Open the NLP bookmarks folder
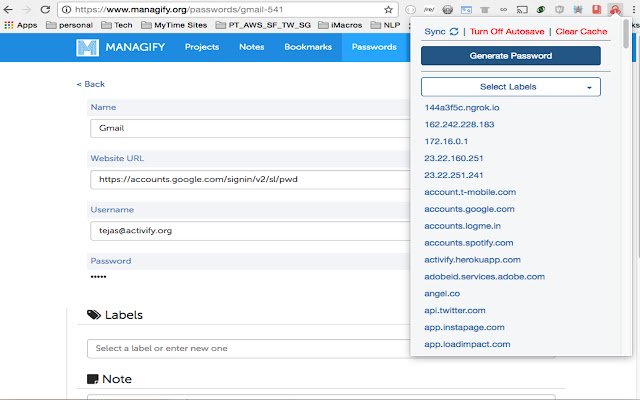 [x=385, y=25]
